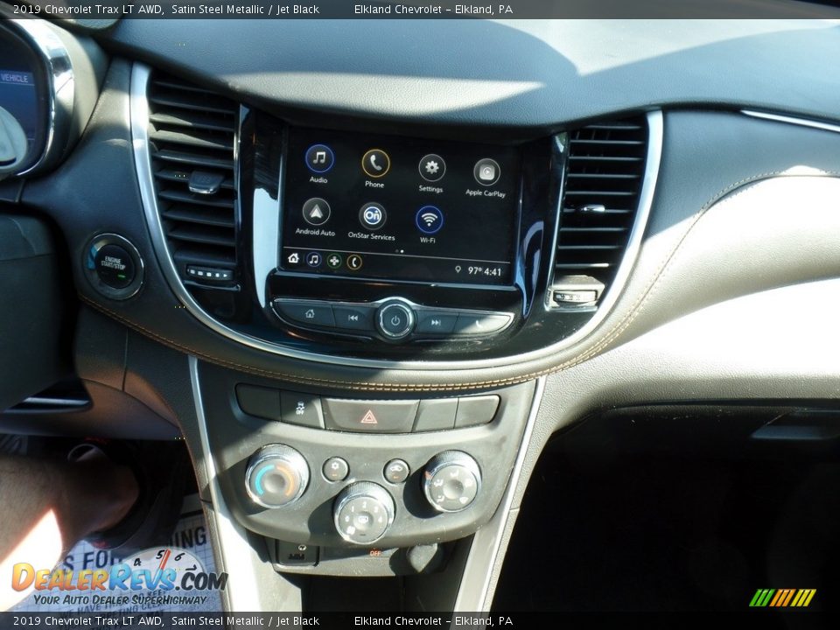Open the Phone app on the touchscreen

[376, 164]
